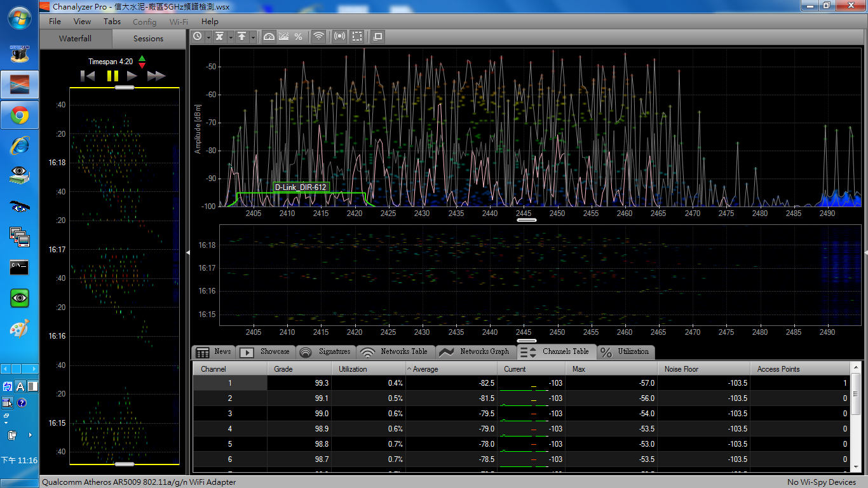Switch to the Sessions tab

tap(148, 39)
